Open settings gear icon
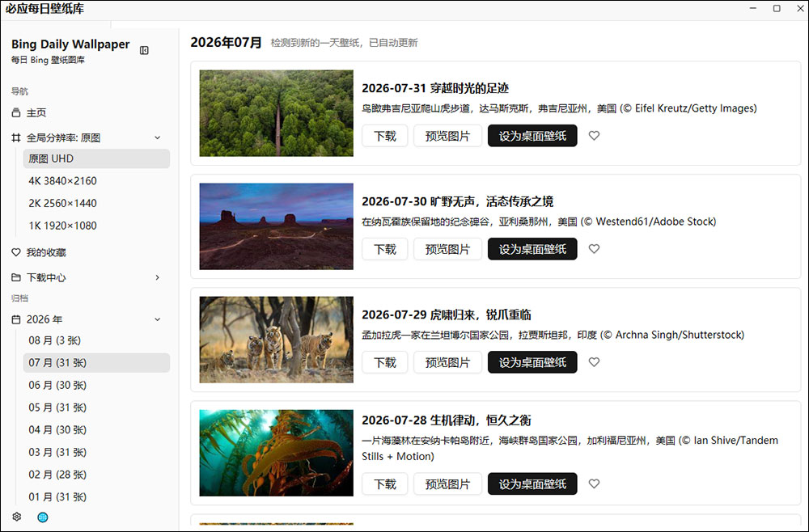The width and height of the screenshot is (809, 532). [x=16, y=517]
